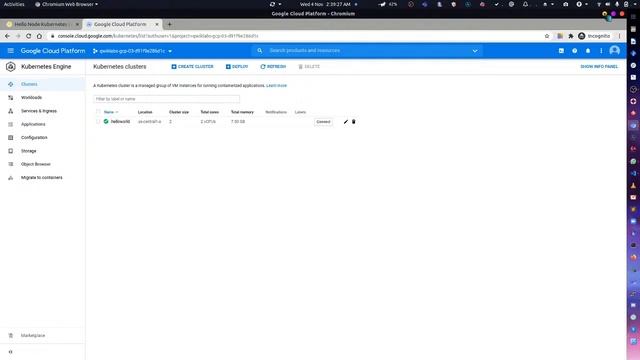Click the Services & Ingress sidebar icon
Image resolution: width=640 pixels, height=360 pixels.
click(11, 111)
